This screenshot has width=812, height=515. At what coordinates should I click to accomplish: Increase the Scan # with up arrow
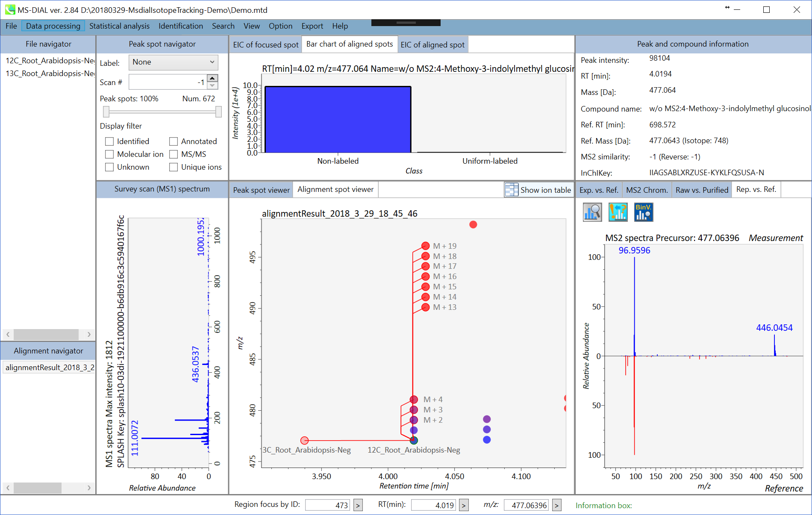[x=212, y=78]
